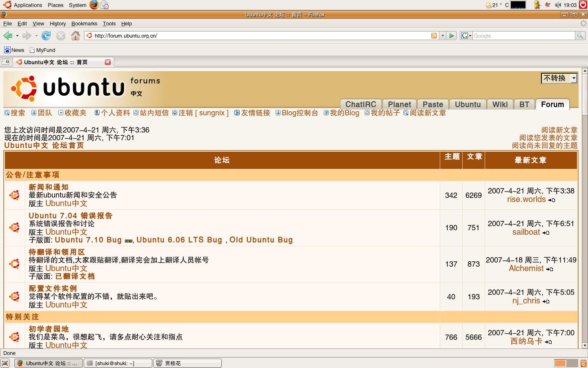This screenshot has width=588, height=368.
Task: Go back with the Back arrow button
Action: [x=8, y=36]
